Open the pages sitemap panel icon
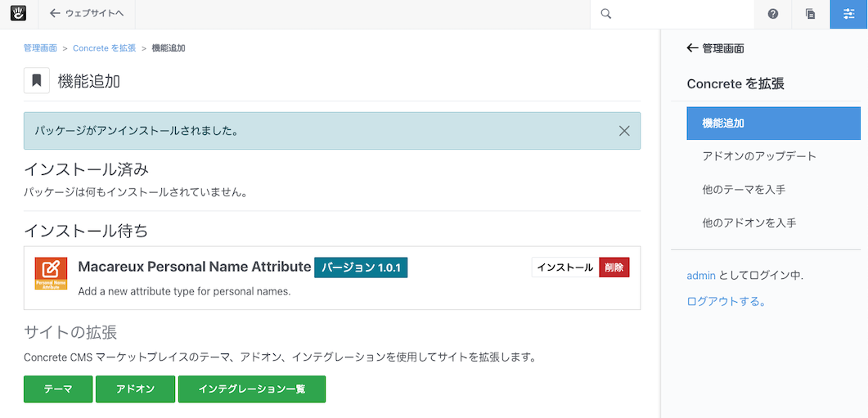 pos(811,14)
